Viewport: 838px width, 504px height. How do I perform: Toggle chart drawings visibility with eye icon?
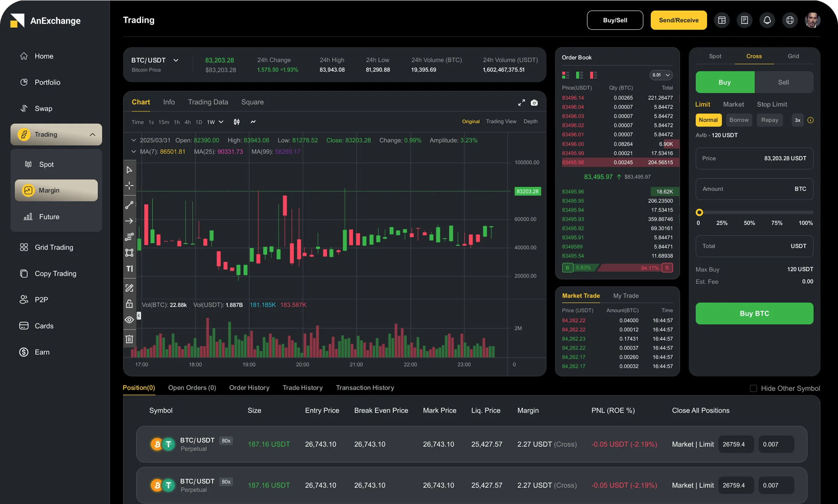(x=129, y=320)
